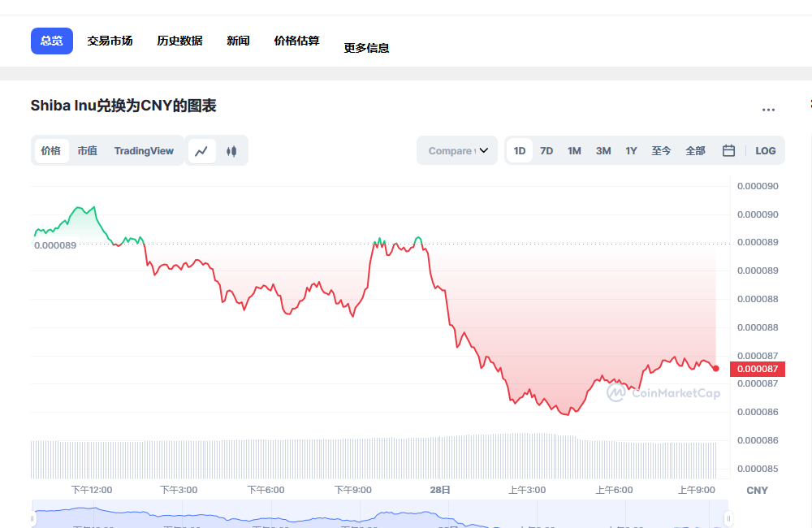Click the mini overview chart navigator

(x=380, y=514)
